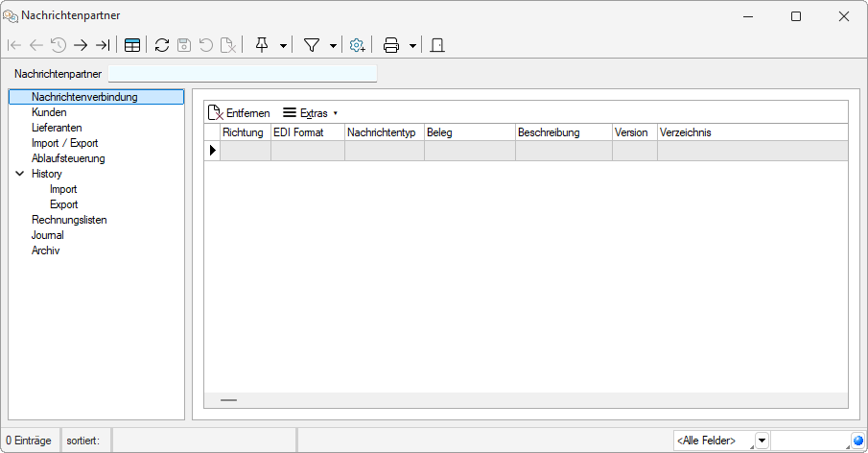Select Rechnungslisten in the navigation tree

(69, 220)
